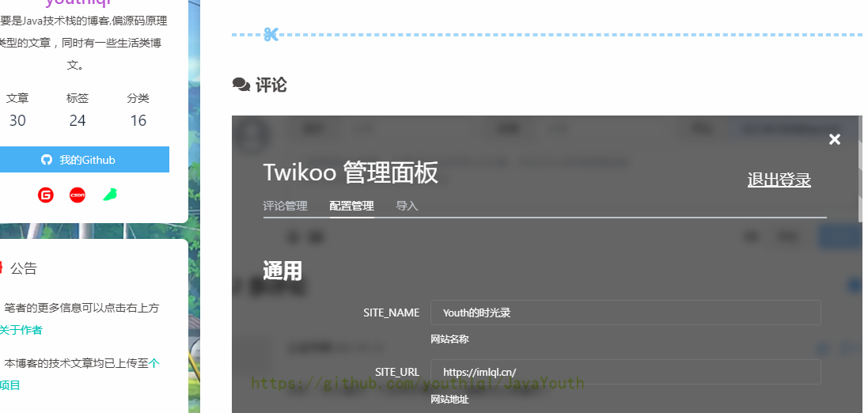Click the 网站地址 description label
This screenshot has height=413, width=868.
pos(449,400)
